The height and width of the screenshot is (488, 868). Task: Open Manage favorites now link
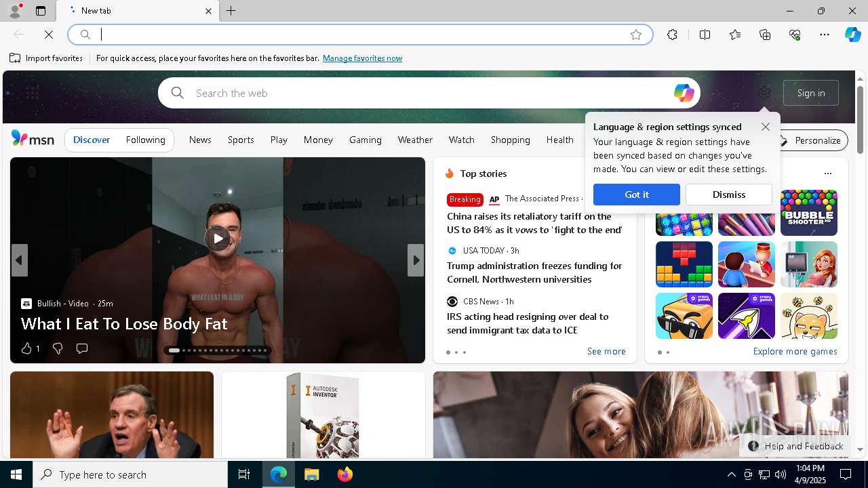pos(362,58)
